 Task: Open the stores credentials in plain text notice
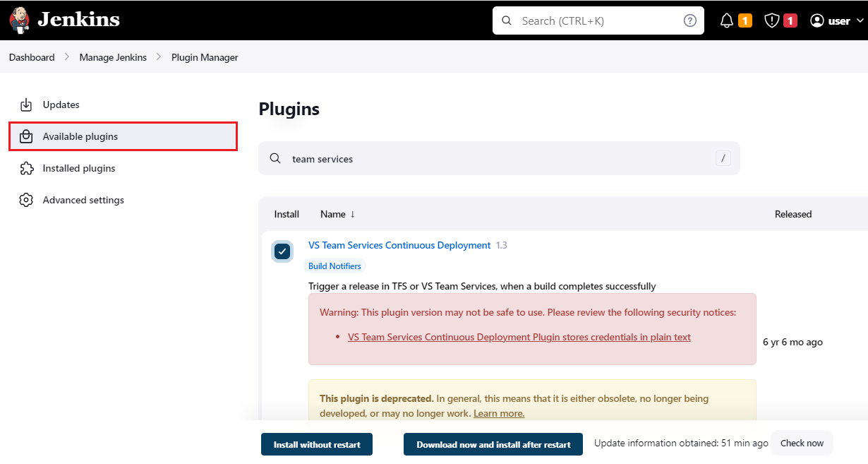tap(519, 337)
